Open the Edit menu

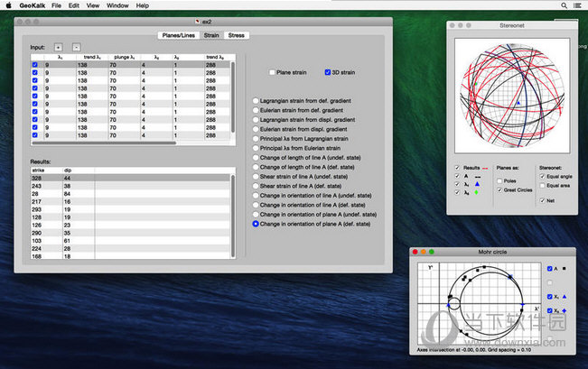[74, 5]
